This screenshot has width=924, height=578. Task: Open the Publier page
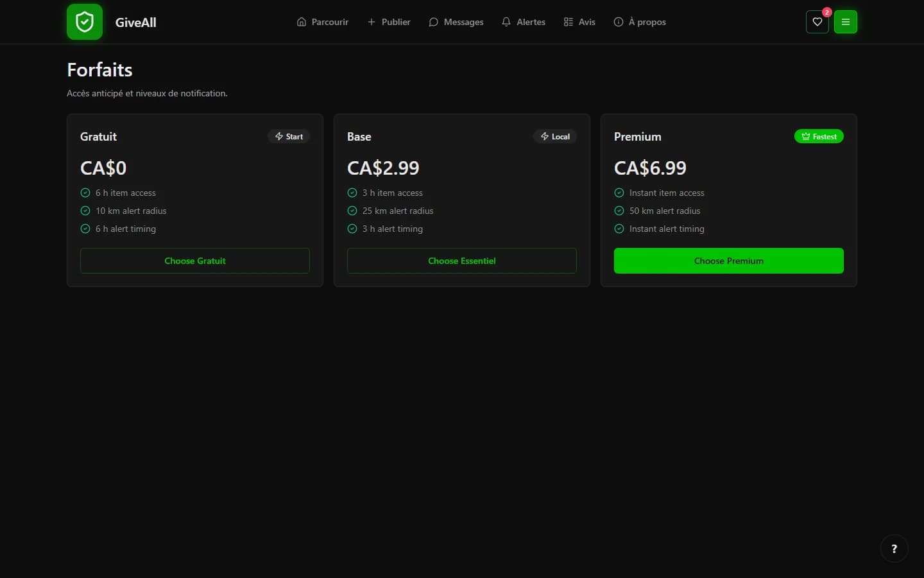(389, 22)
